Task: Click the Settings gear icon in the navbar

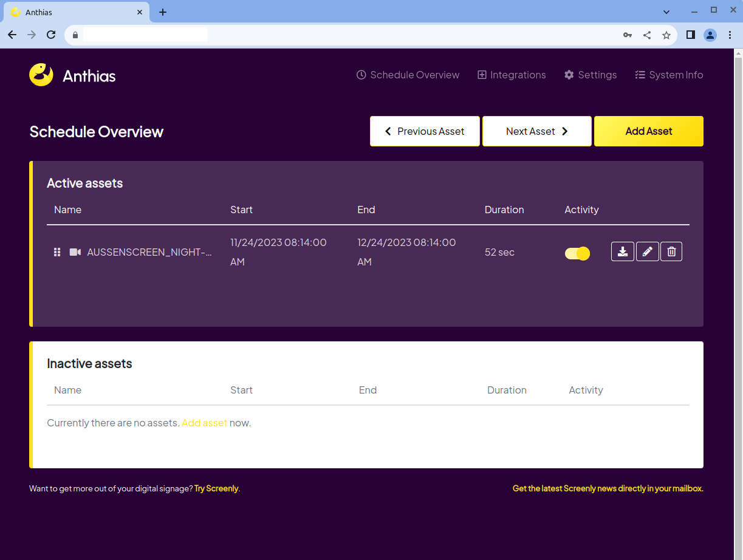Action: (569, 74)
